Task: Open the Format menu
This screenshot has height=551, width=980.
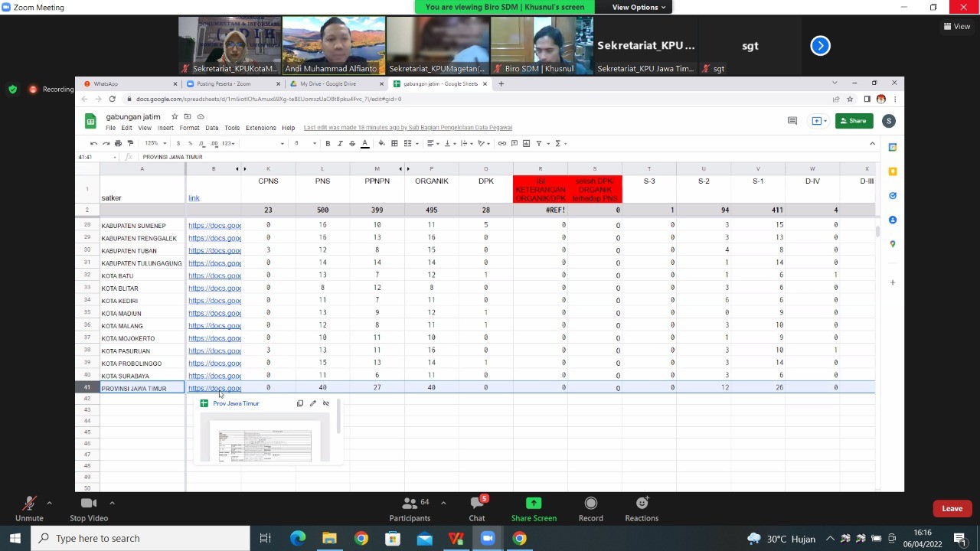Action: 189,128
